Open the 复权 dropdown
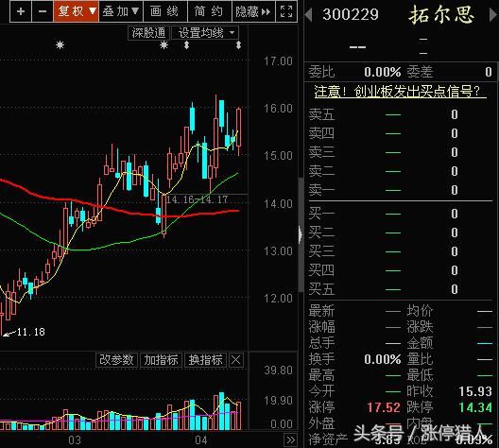This screenshot has height=448, width=499. pyautogui.click(x=76, y=11)
